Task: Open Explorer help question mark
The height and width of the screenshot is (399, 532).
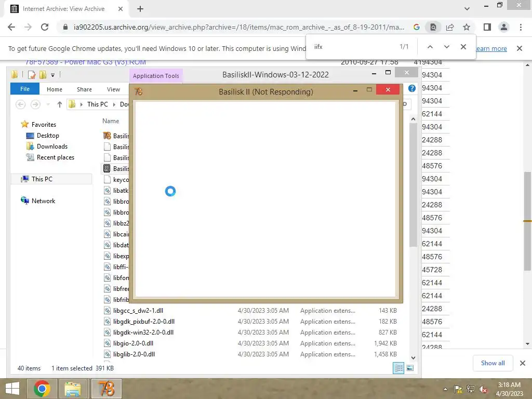Action: pos(412,88)
